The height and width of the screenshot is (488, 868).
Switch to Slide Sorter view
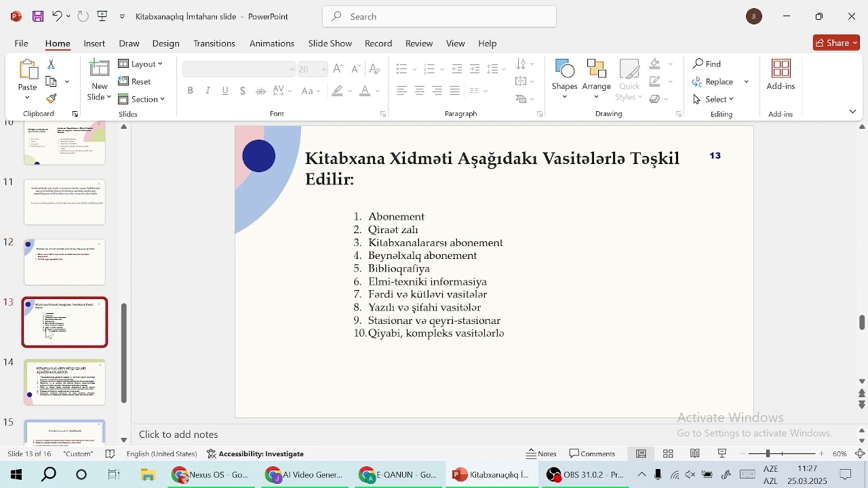coord(669,454)
